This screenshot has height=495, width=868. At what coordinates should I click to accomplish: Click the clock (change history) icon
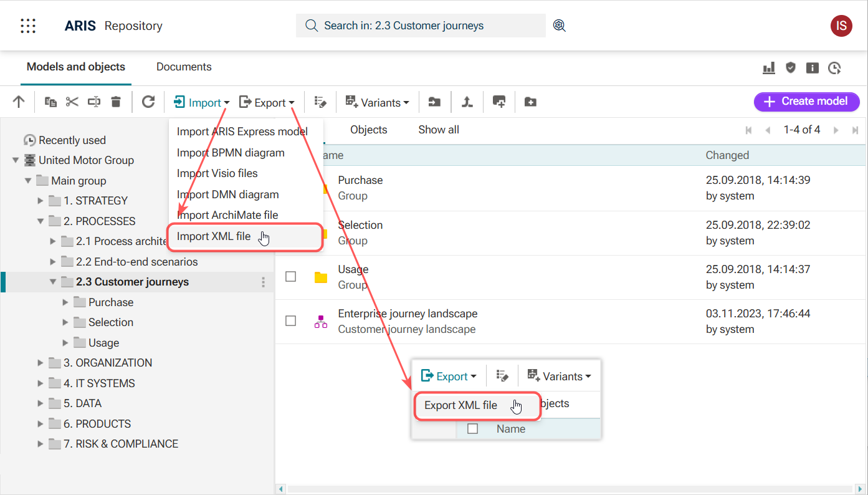click(834, 68)
